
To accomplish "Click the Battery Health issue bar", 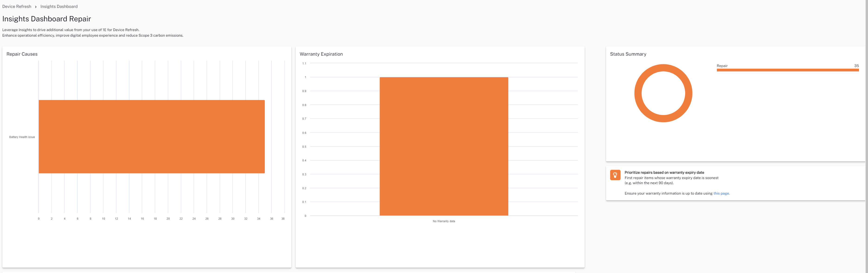I will pos(152,137).
